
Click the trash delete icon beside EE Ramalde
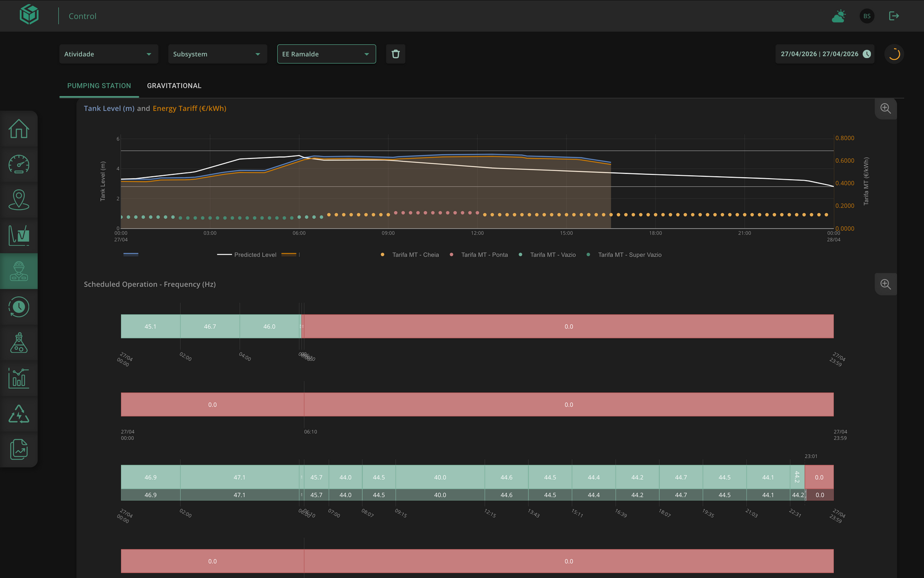pos(396,54)
